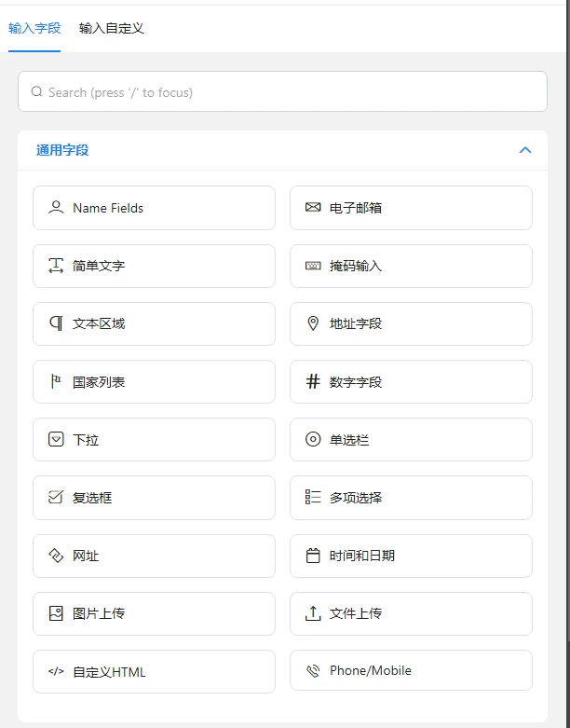Click the radio circle icon for 单选栏
The width and height of the screenshot is (570, 728).
[313, 439]
